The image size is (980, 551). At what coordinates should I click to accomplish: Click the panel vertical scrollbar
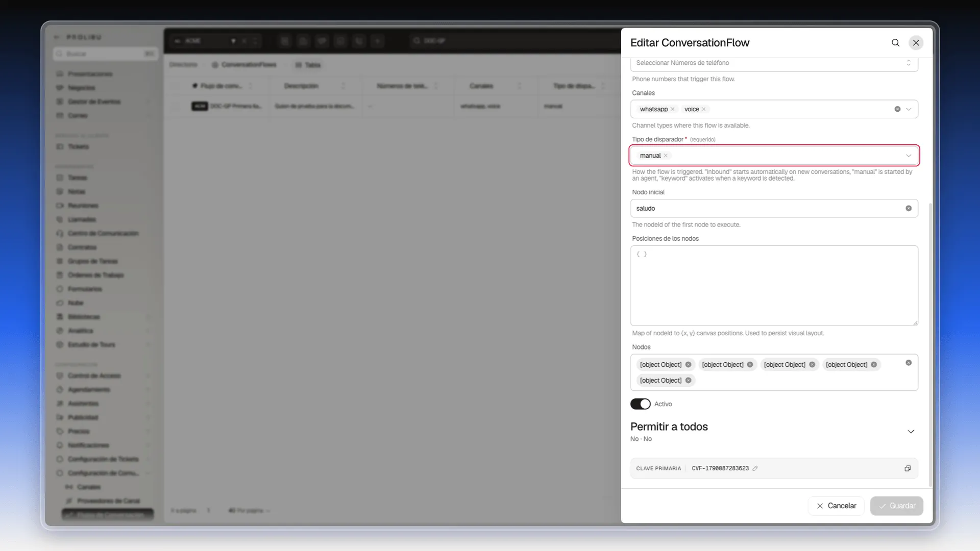(x=930, y=344)
